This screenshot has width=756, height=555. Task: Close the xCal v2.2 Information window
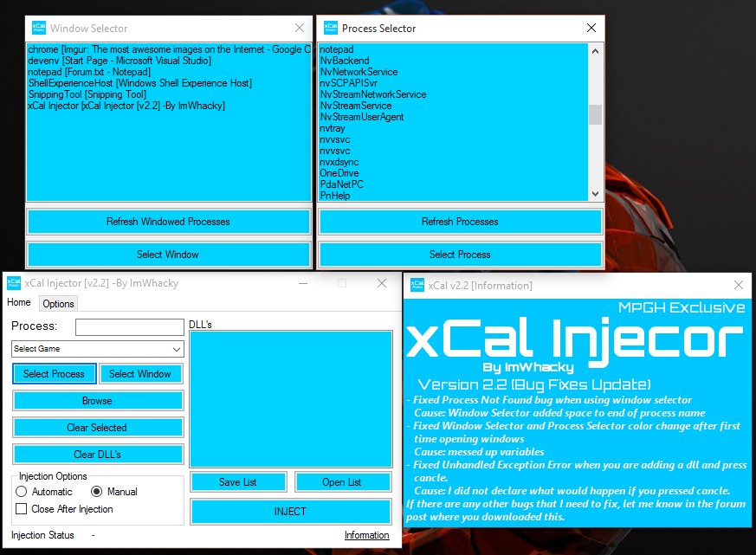pyautogui.click(x=738, y=285)
